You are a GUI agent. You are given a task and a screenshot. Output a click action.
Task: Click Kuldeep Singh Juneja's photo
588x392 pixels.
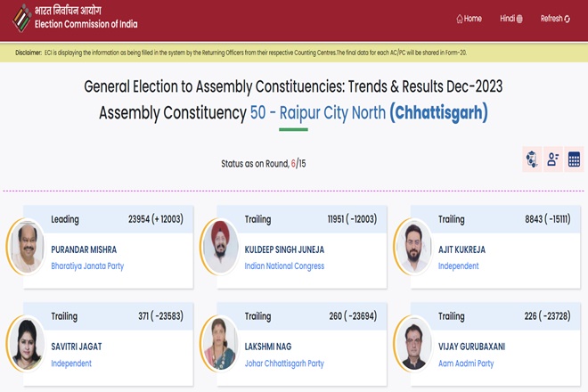pos(220,247)
